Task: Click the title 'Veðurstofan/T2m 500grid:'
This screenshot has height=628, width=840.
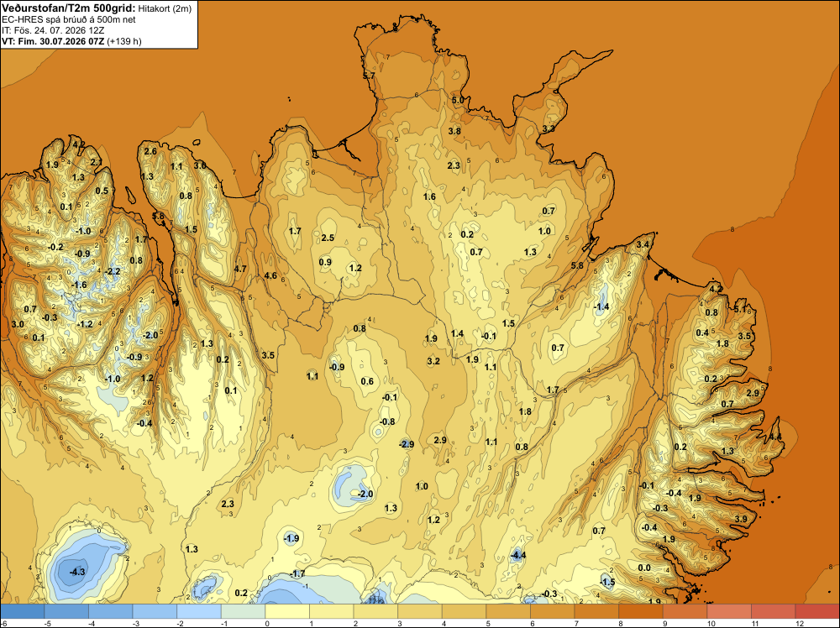Action: point(69,8)
